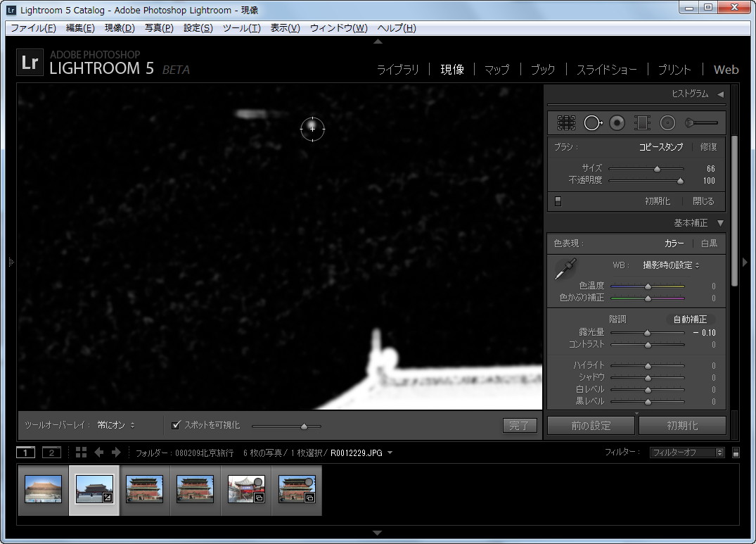Click the 自動補正 auto tone button
The width and height of the screenshot is (756, 544).
coord(690,320)
